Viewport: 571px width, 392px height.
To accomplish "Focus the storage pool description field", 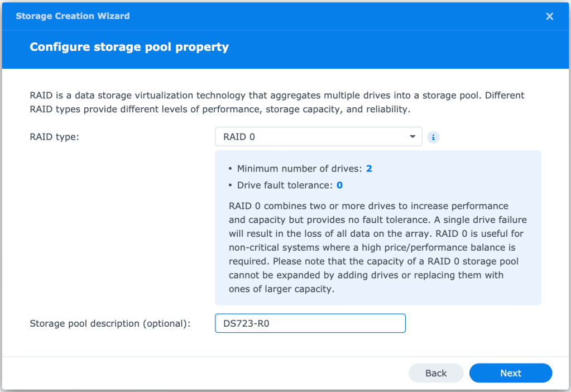I will [335, 323].
